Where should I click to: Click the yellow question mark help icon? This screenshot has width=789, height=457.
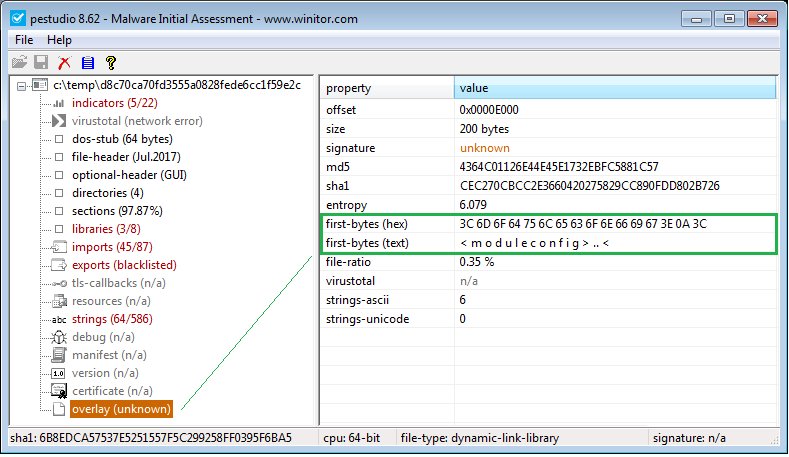tap(111, 62)
